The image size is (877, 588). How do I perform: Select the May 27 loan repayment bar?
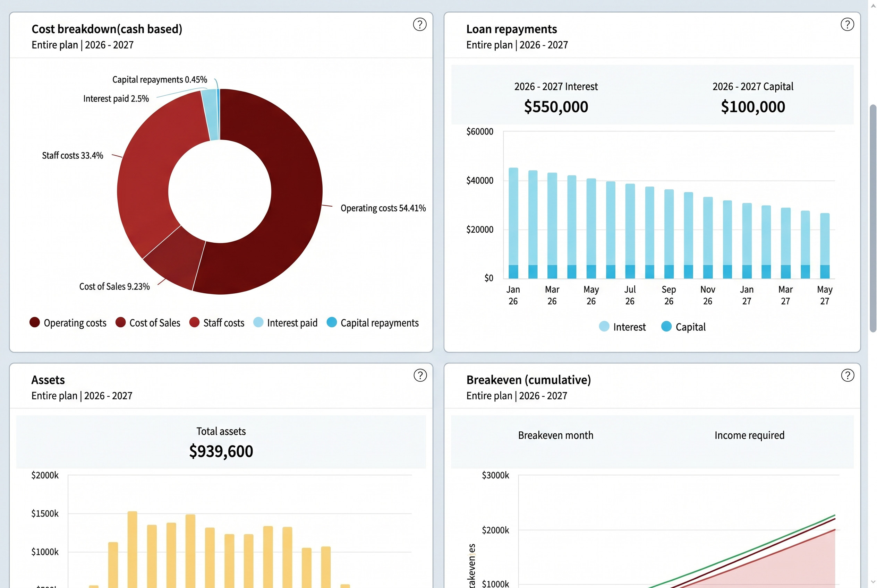(825, 245)
